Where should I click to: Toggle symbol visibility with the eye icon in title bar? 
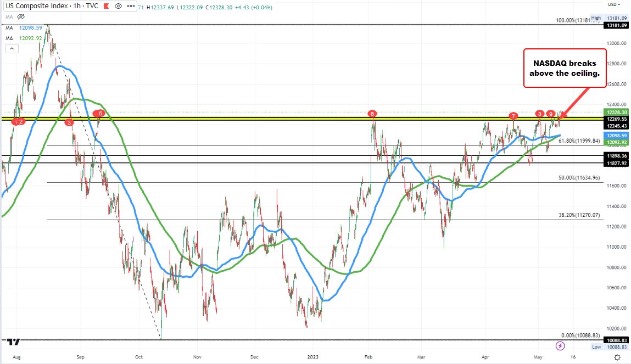click(118, 6)
